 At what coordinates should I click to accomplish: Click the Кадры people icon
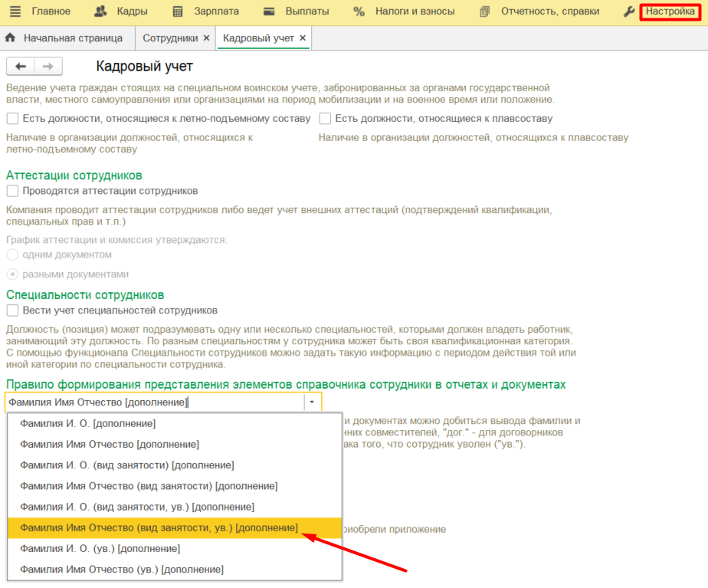[x=100, y=11]
